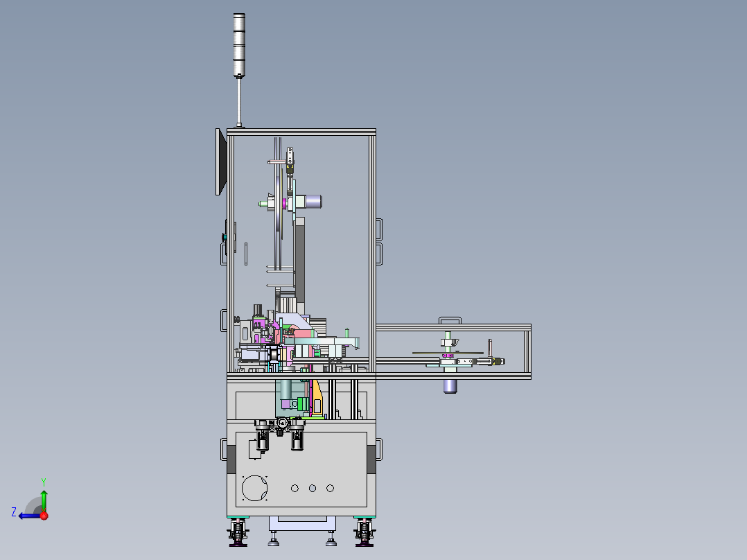This screenshot has width=747, height=560.
Task: Click the blue Z axis arrow of the triad
Action: 30,516
